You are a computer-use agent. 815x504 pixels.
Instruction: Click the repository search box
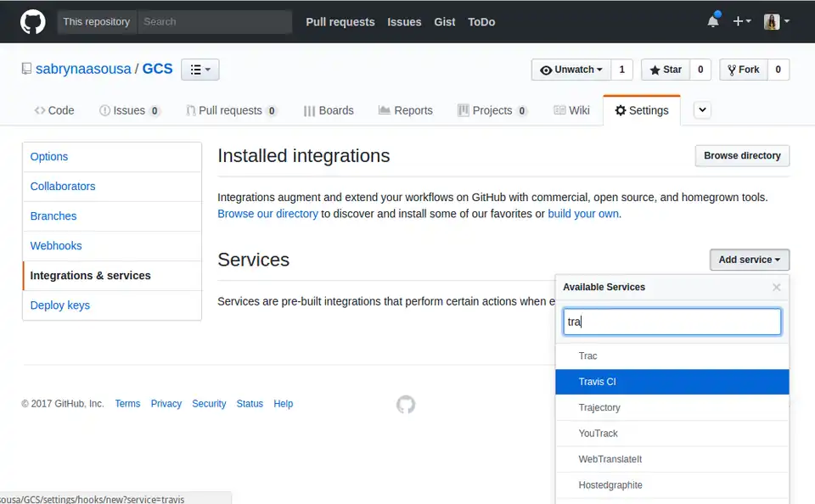[214, 21]
